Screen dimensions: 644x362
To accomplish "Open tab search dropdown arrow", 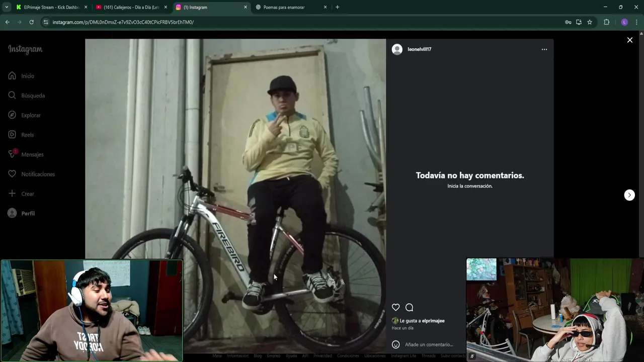I will point(7,7).
